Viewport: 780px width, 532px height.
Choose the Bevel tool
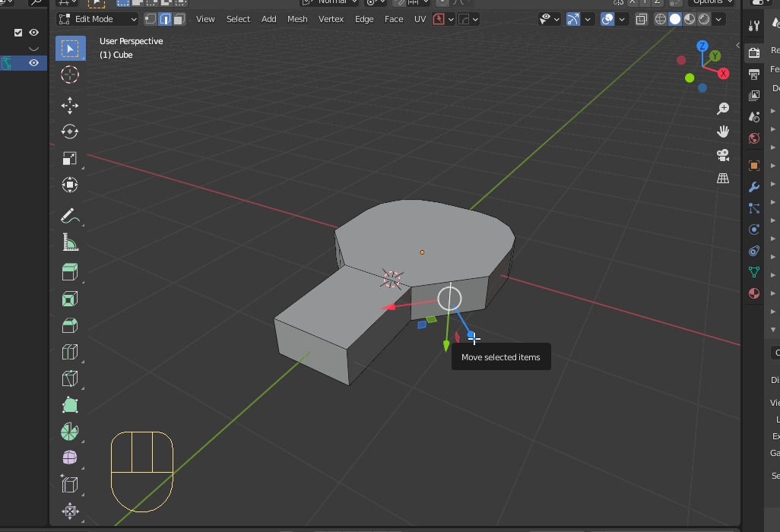(x=70, y=325)
